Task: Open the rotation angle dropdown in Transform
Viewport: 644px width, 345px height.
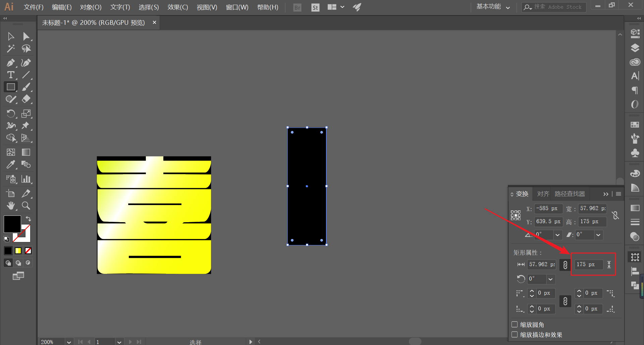Action: (557, 235)
